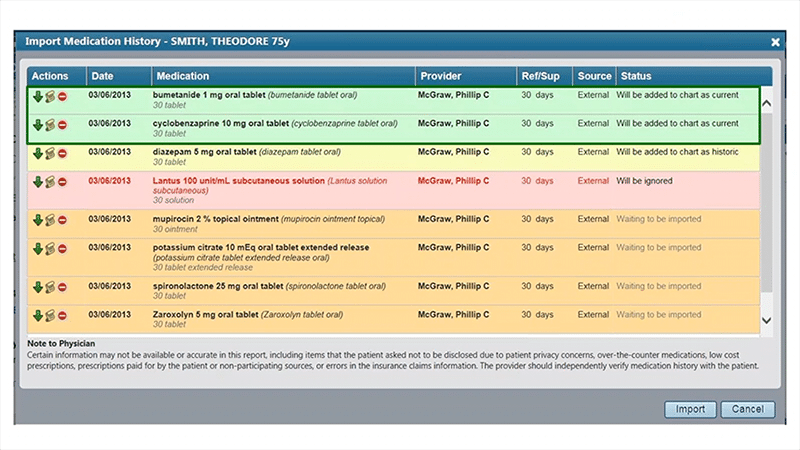The image size is (800, 450).
Task: Click the scrollbar up arrow
Action: click(x=766, y=104)
